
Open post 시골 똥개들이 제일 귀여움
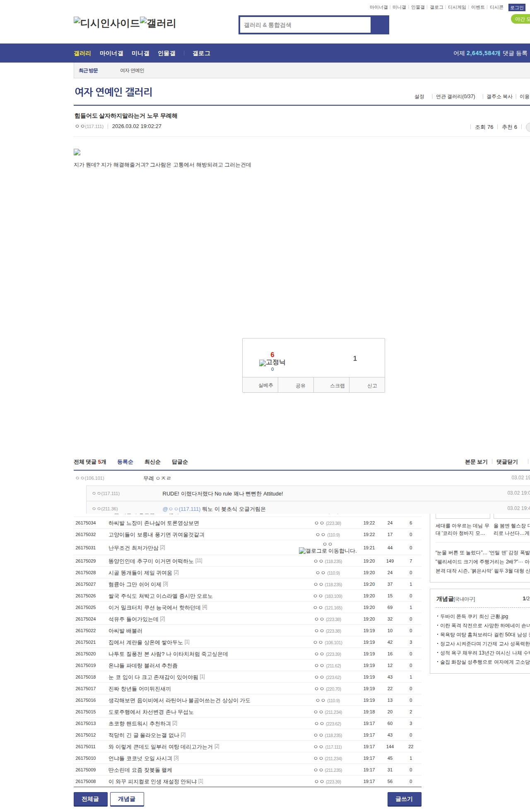140,573
